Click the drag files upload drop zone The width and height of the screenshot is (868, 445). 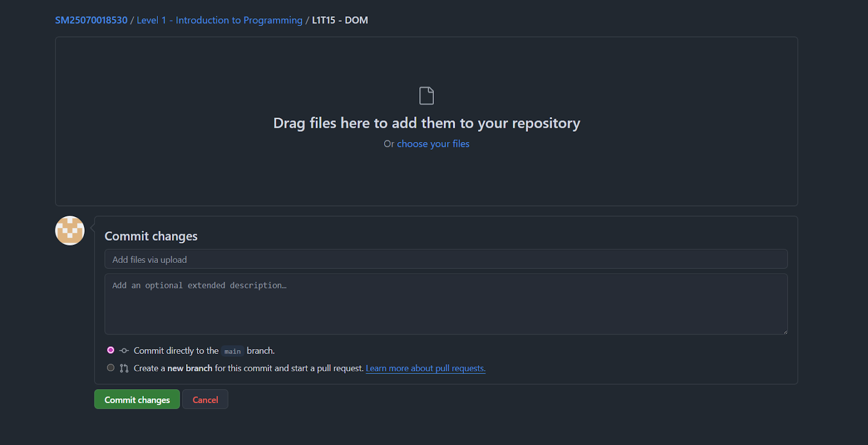(426, 122)
